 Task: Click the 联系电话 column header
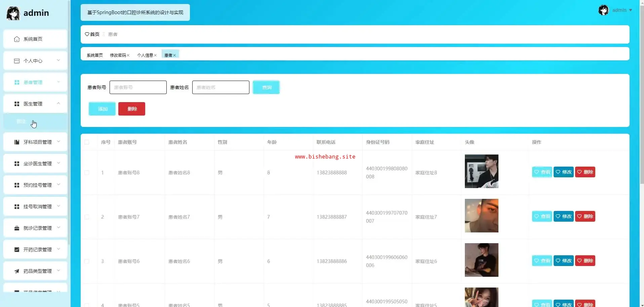click(326, 142)
